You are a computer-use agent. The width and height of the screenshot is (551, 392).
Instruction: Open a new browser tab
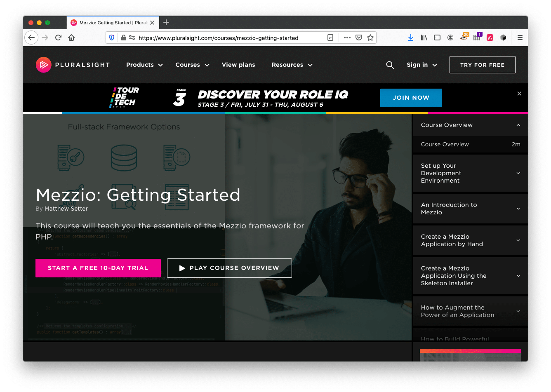pyautogui.click(x=166, y=22)
